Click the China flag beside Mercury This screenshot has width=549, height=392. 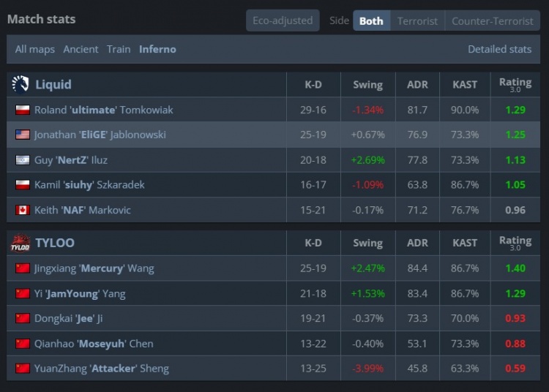[22, 268]
